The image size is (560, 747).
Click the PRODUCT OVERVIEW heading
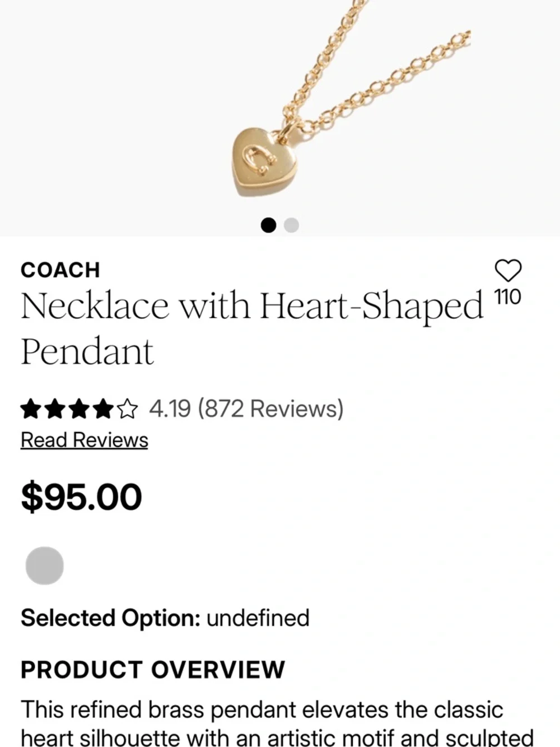click(x=153, y=670)
